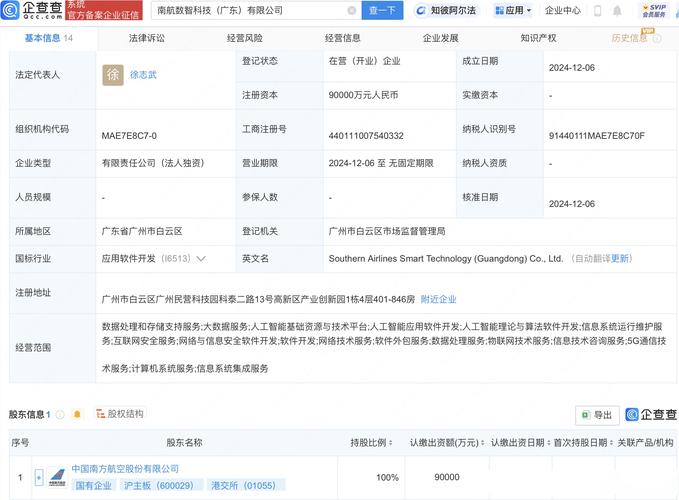Click 广州市白云区市场监督管理局 text
This screenshot has height=500, width=679.
point(387,231)
